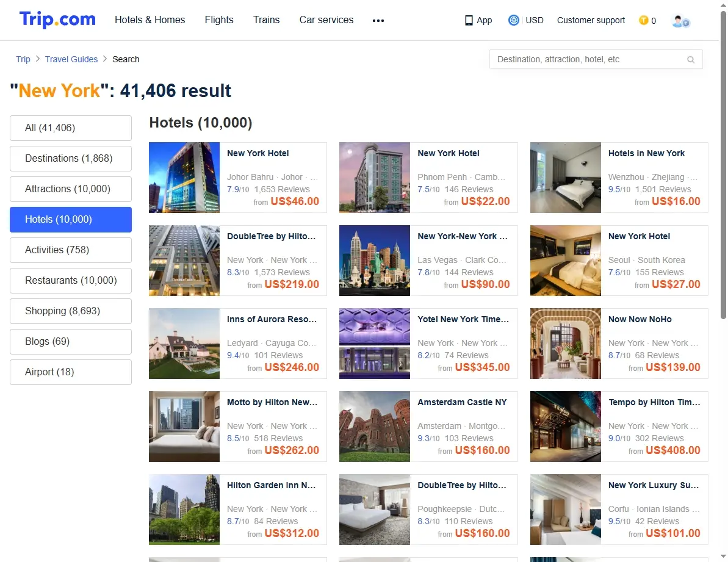Open Flights menu
The height and width of the screenshot is (562, 728).
(x=219, y=20)
